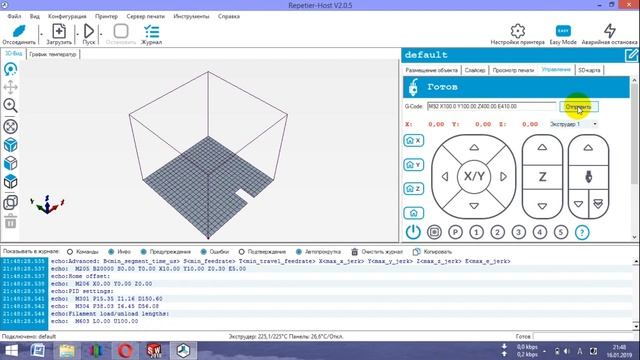Viewport: 640px width, 360px height.
Task: Click the third cube view icon
Action: point(11,181)
